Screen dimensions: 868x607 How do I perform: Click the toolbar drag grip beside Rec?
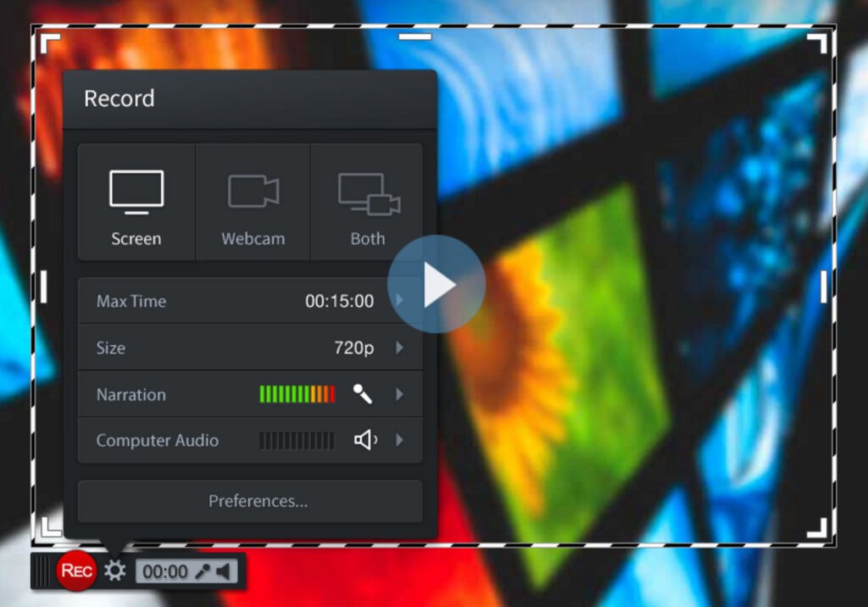click(41, 571)
